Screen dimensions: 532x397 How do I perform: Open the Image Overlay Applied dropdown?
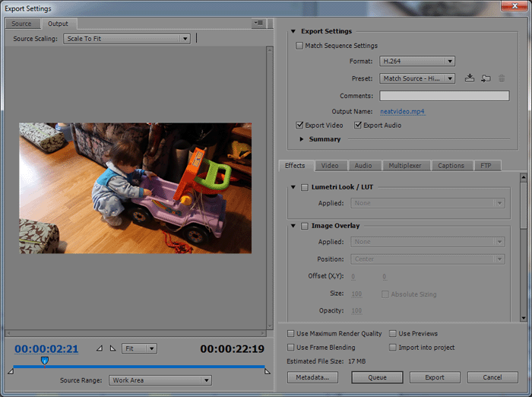tap(427, 242)
